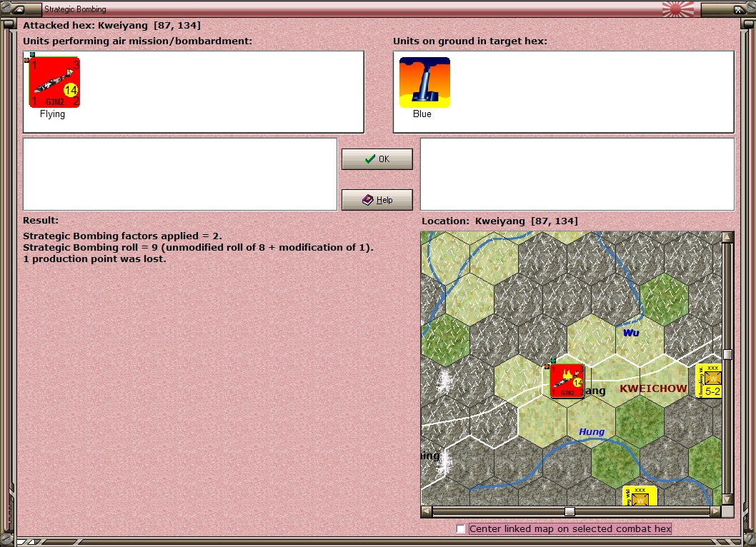Select the Blue factory target icon
This screenshot has height=547, width=756.
(x=424, y=82)
